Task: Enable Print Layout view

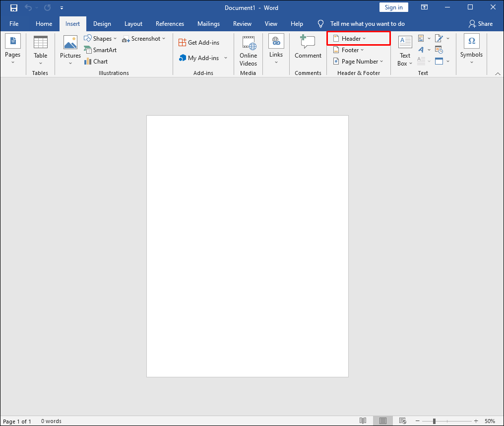Action: click(x=382, y=421)
